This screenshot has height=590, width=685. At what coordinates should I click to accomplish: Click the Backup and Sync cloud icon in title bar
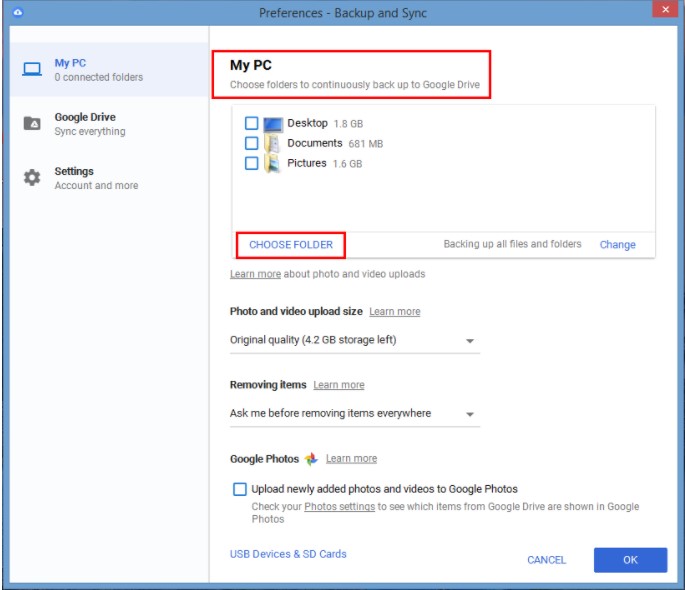tap(17, 12)
